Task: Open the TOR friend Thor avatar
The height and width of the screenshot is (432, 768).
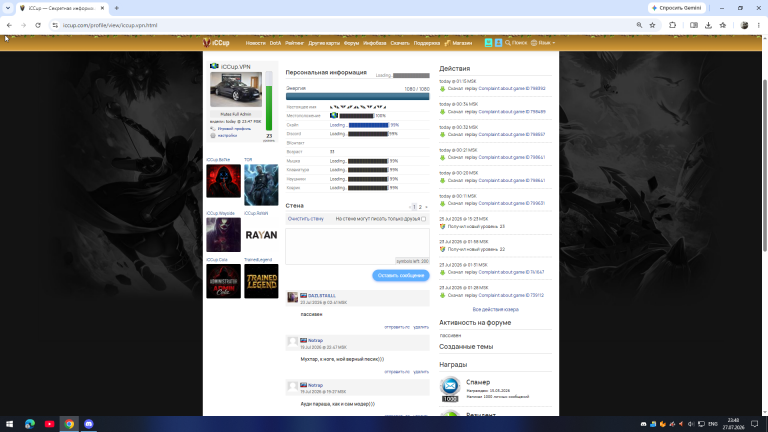Action: pyautogui.click(x=261, y=185)
